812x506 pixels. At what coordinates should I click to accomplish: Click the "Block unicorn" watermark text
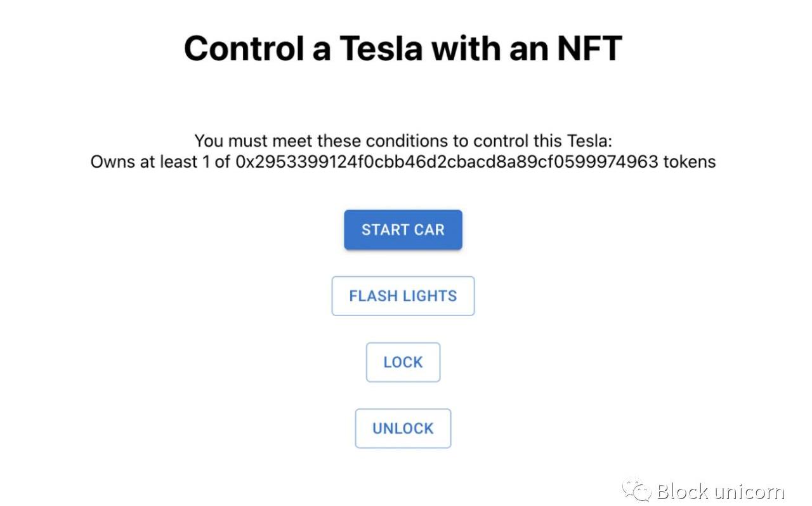(x=720, y=491)
